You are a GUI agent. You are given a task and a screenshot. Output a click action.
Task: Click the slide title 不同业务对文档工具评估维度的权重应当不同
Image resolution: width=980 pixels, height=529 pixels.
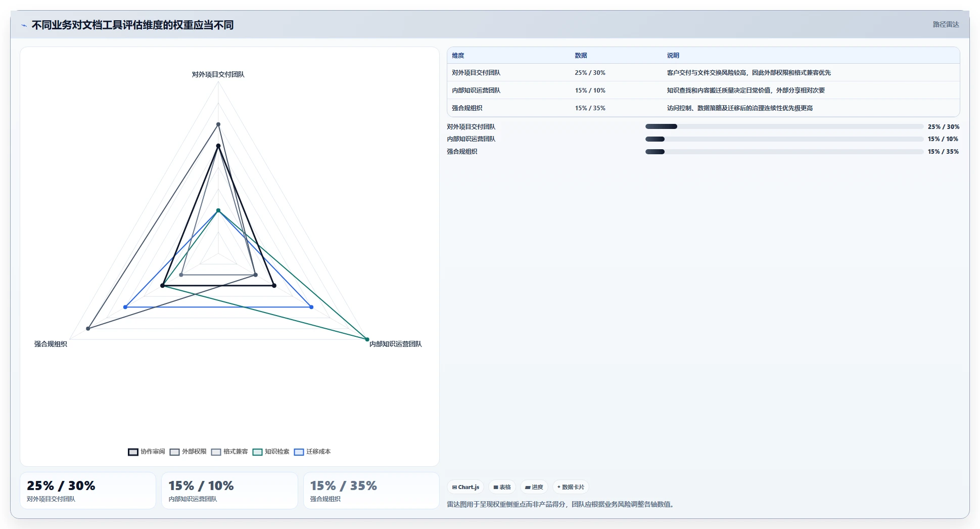(133, 25)
